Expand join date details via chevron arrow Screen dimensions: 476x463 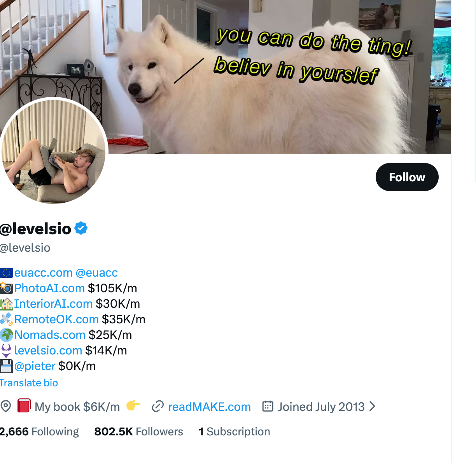(372, 407)
